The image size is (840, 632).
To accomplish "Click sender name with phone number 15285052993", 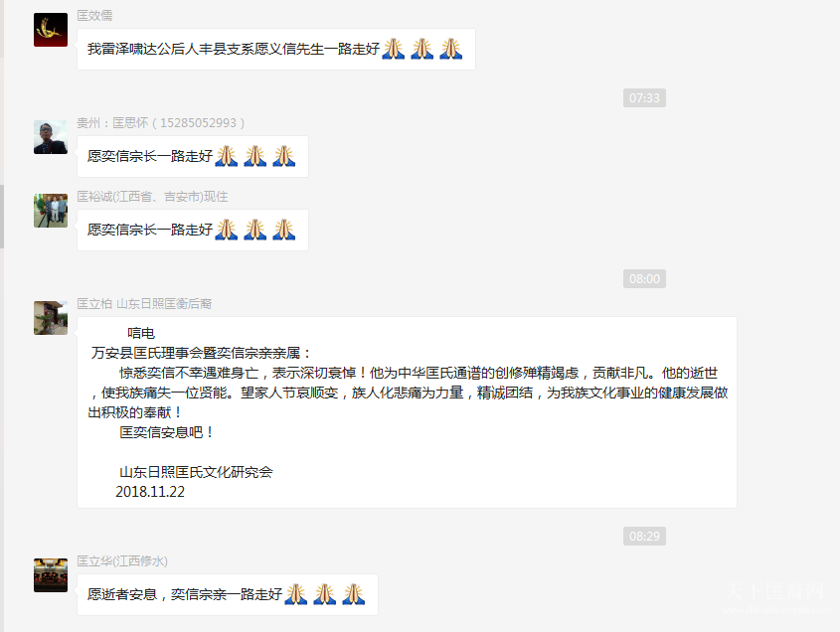I will pos(160,123).
